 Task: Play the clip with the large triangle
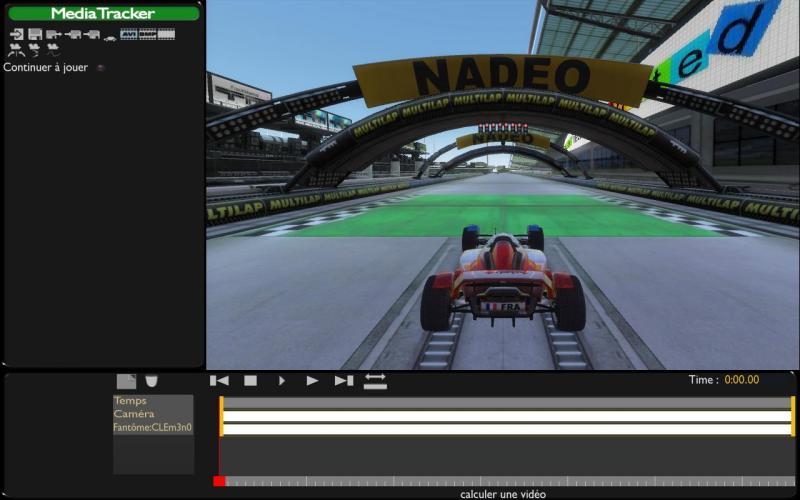click(x=312, y=381)
